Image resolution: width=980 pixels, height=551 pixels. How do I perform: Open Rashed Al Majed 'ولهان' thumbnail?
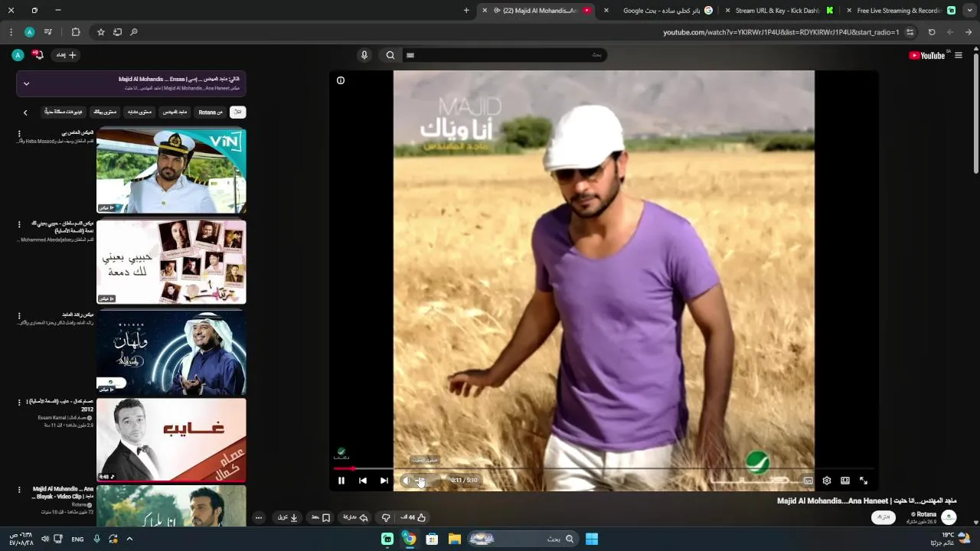point(171,352)
